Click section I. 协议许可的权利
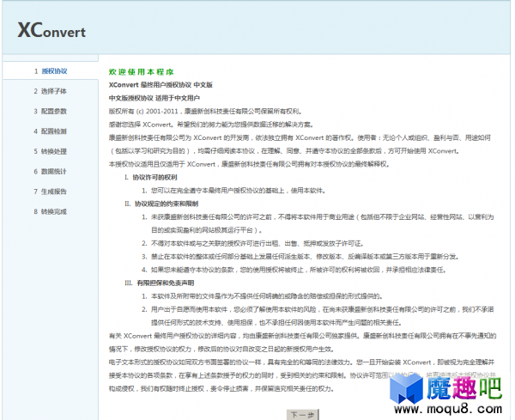The height and width of the screenshot is (420, 515). (x=151, y=177)
